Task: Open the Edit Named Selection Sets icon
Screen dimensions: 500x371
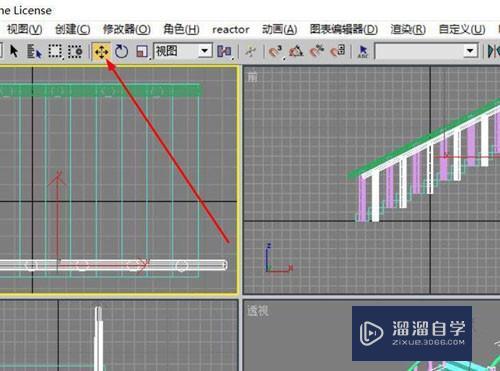Action: pyautogui.click(x=363, y=52)
